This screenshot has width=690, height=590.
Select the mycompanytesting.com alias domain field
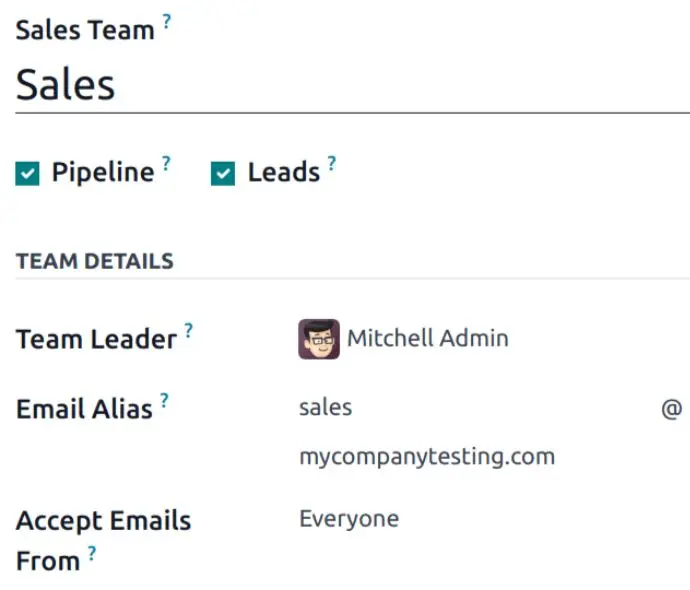tap(427, 456)
